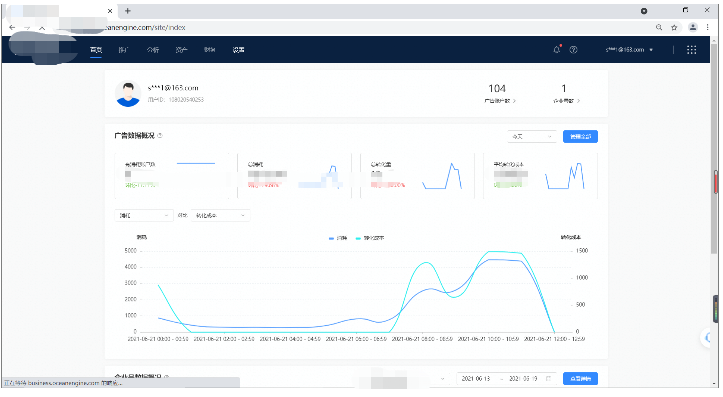Click the flat sparkline in the first card
The height and width of the screenshot is (397, 723).
point(196,163)
